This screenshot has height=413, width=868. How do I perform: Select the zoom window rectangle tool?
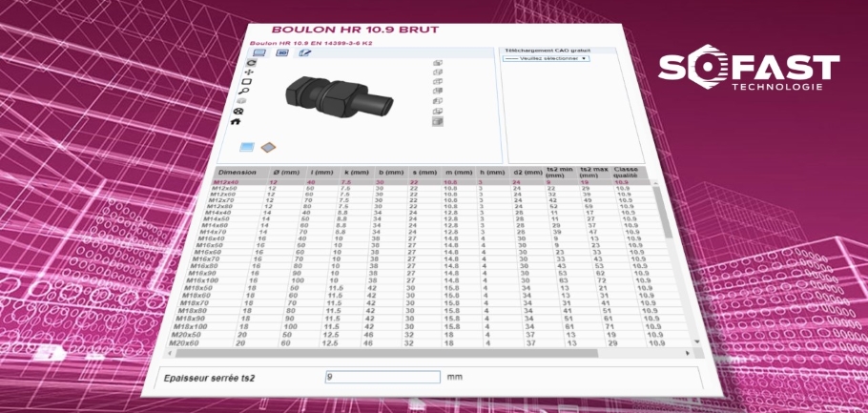click(247, 81)
